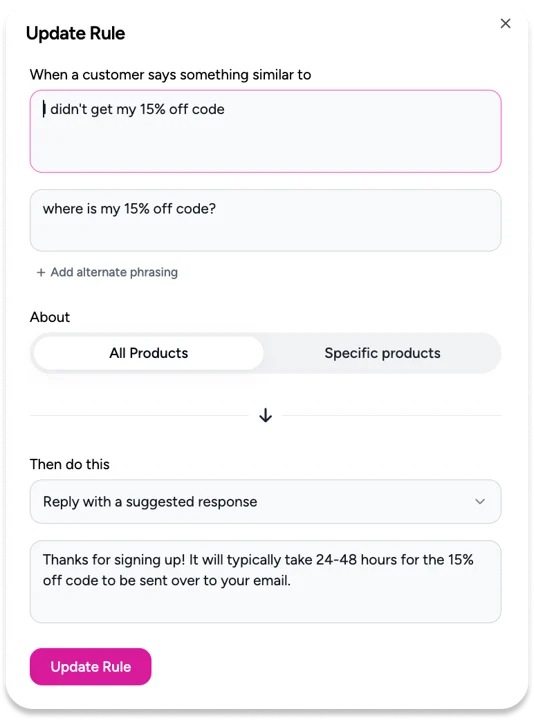
Task: Open the Reply with a suggested response dropdown
Action: point(265,501)
